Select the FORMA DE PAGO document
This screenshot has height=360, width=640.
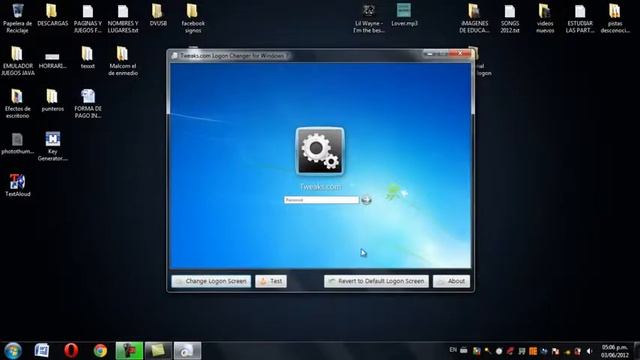pyautogui.click(x=88, y=104)
